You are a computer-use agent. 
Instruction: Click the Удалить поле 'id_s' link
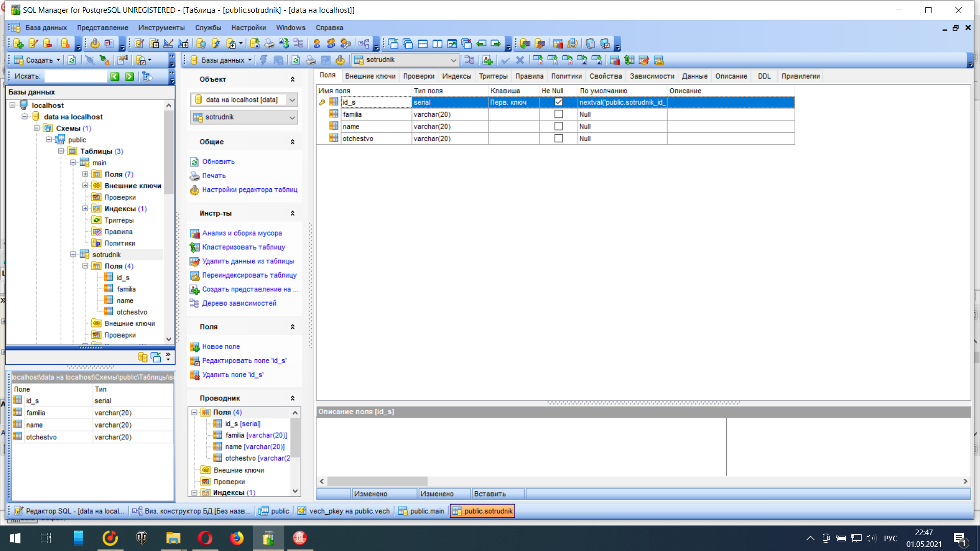tap(233, 374)
